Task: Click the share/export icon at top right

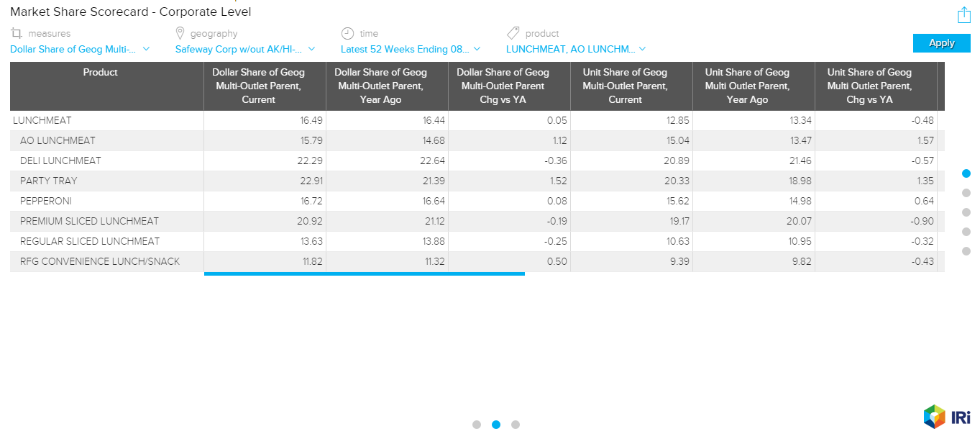Action: (x=963, y=14)
